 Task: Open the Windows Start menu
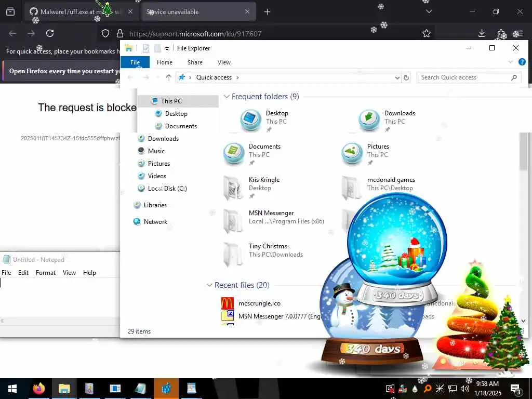coord(12,389)
